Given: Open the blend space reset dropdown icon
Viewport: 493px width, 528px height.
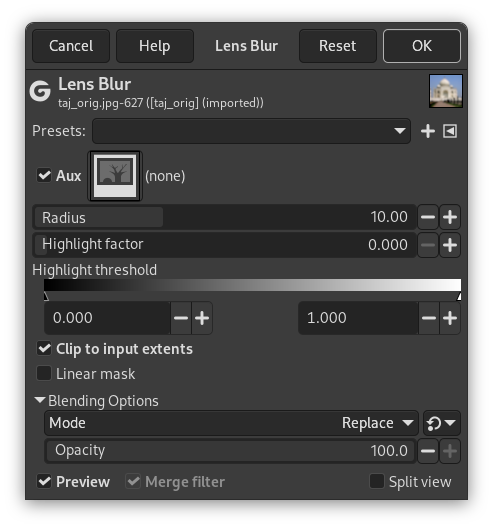Looking at the screenshot, I should click(441, 423).
